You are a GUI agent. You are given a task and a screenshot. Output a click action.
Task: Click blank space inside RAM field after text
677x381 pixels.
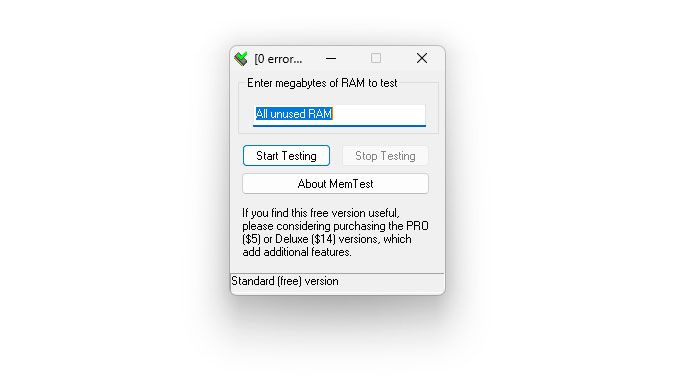coord(379,114)
